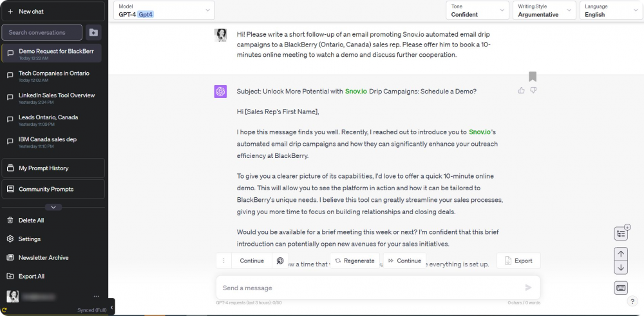Click thumbs down on the response
Screen dimensions: 644x316
(533, 90)
